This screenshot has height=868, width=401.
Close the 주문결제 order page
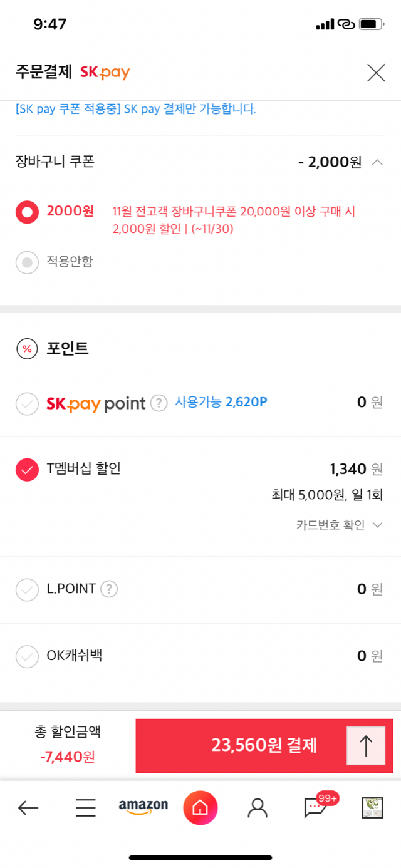(x=376, y=73)
